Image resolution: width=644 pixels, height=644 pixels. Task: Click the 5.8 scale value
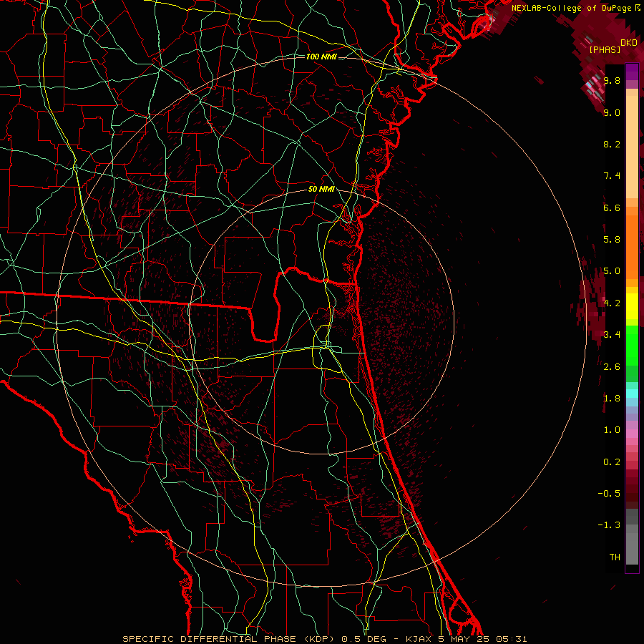tap(612, 240)
